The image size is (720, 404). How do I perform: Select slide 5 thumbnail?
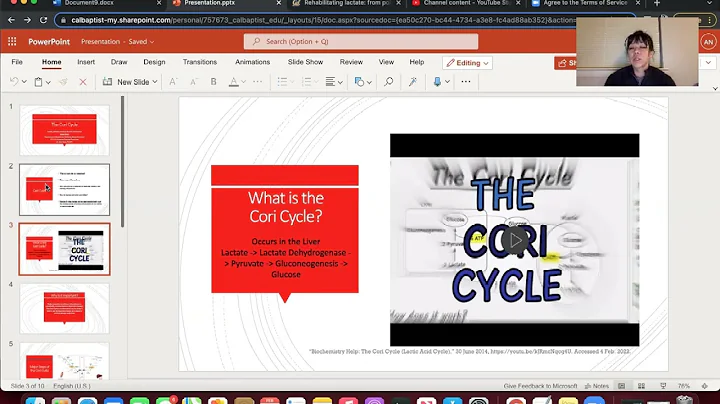pyautogui.click(x=65, y=361)
